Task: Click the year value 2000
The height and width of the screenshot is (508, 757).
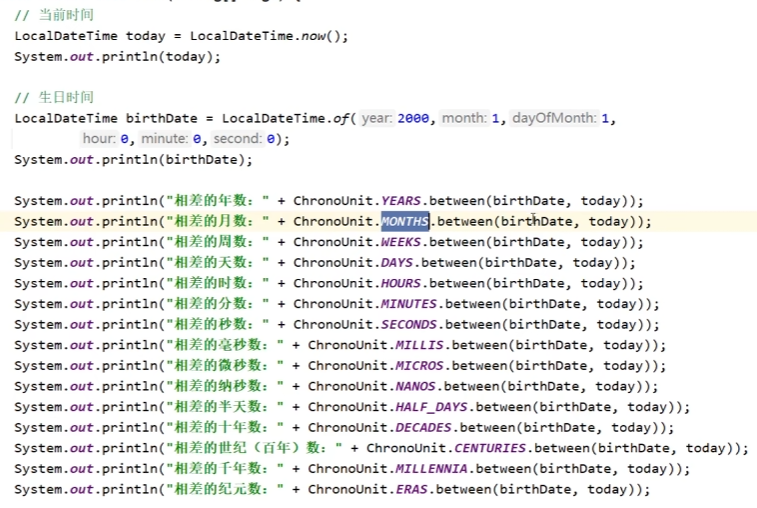Action: tap(413, 118)
